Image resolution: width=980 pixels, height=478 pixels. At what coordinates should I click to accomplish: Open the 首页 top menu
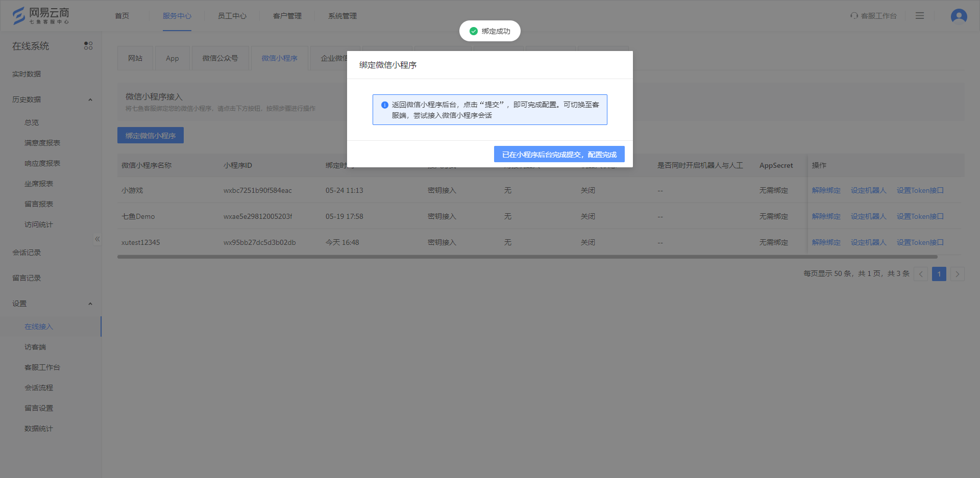pyautogui.click(x=122, y=16)
